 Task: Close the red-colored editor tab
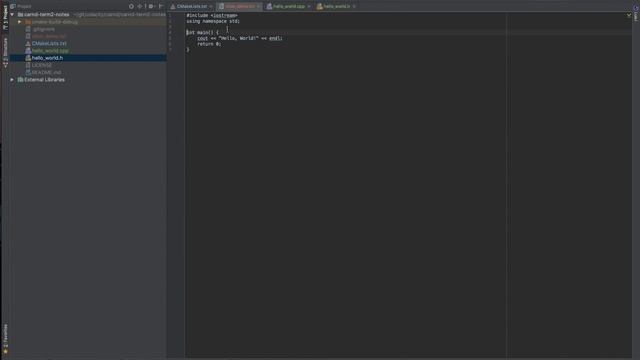pyautogui.click(x=258, y=7)
